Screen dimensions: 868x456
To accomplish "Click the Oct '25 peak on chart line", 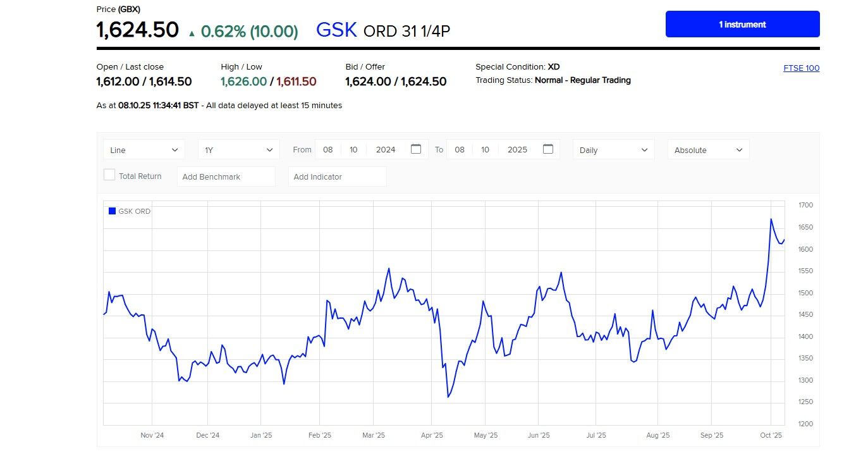I will [x=771, y=219].
